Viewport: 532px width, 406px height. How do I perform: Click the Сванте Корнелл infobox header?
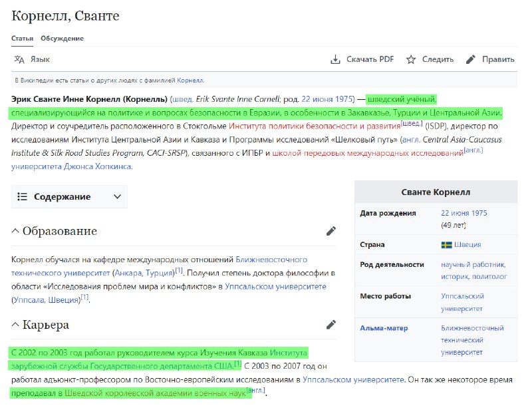(436, 192)
